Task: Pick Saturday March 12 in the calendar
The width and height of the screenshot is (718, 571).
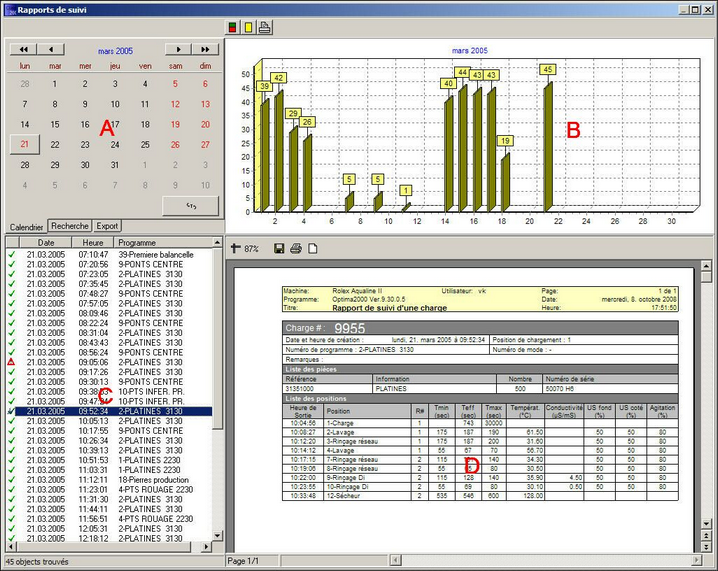Action: 175,104
